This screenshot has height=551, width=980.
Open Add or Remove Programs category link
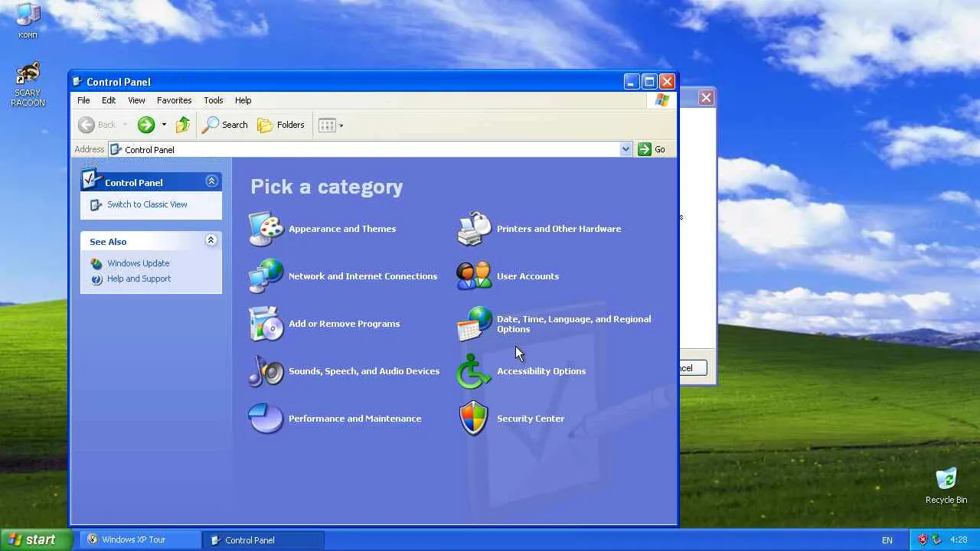(x=345, y=324)
